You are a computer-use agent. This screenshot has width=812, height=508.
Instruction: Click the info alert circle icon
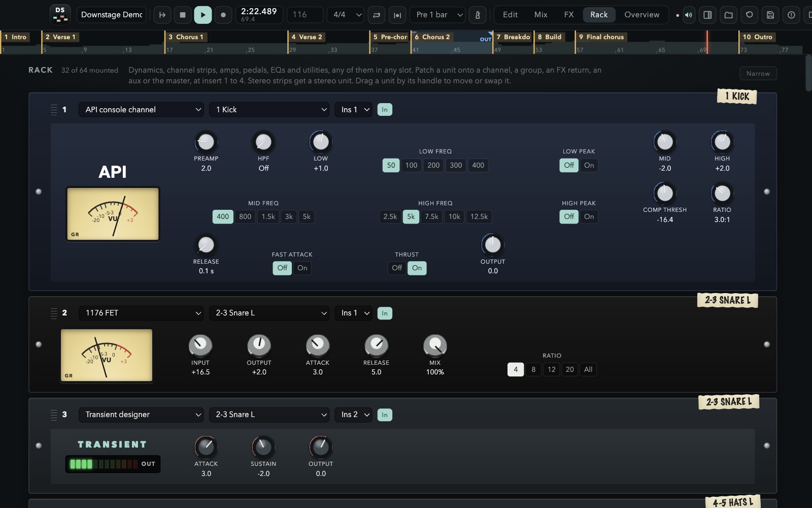coord(791,15)
